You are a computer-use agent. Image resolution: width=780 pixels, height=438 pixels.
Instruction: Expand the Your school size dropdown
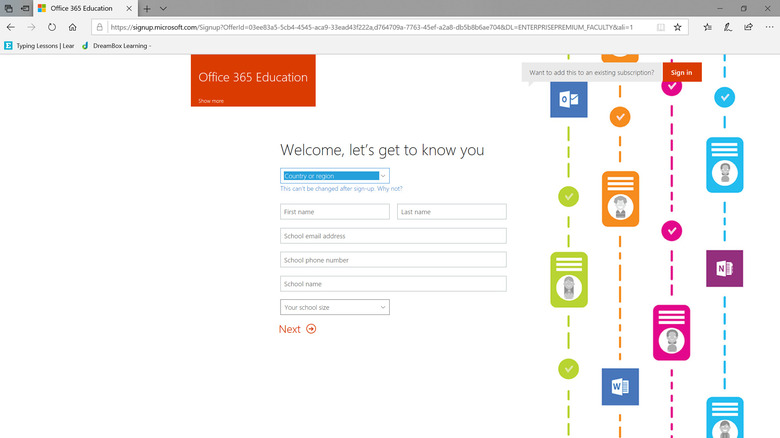point(334,307)
